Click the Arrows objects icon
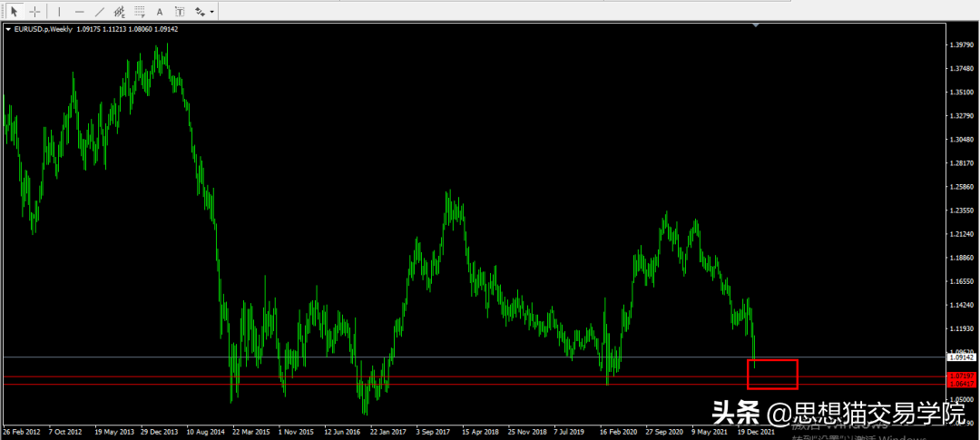This screenshot has width=980, height=440. click(x=200, y=11)
